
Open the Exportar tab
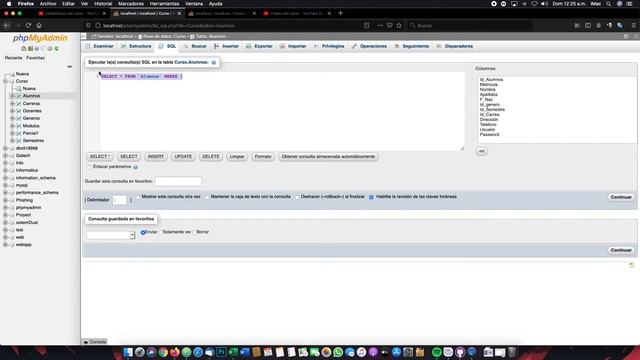coord(260,46)
